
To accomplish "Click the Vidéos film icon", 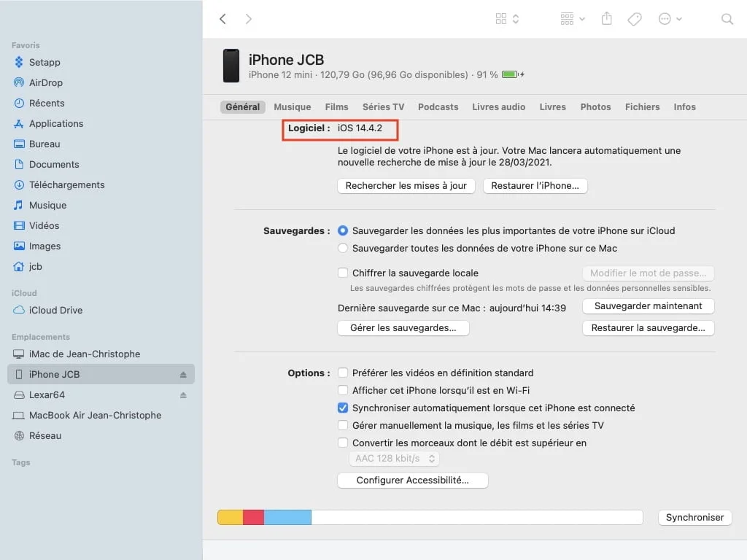I will point(18,226).
